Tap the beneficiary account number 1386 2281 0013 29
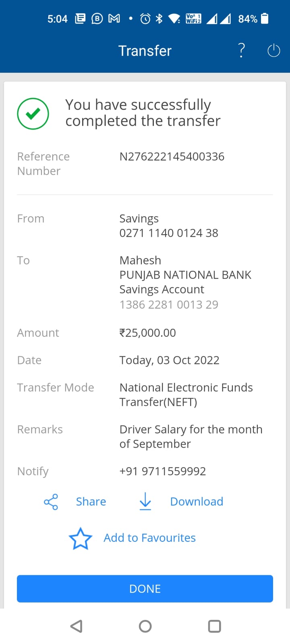The image size is (290, 644). point(169,305)
